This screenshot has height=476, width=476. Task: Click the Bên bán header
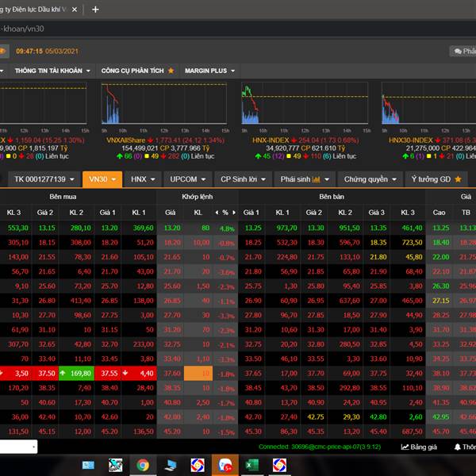click(x=332, y=197)
